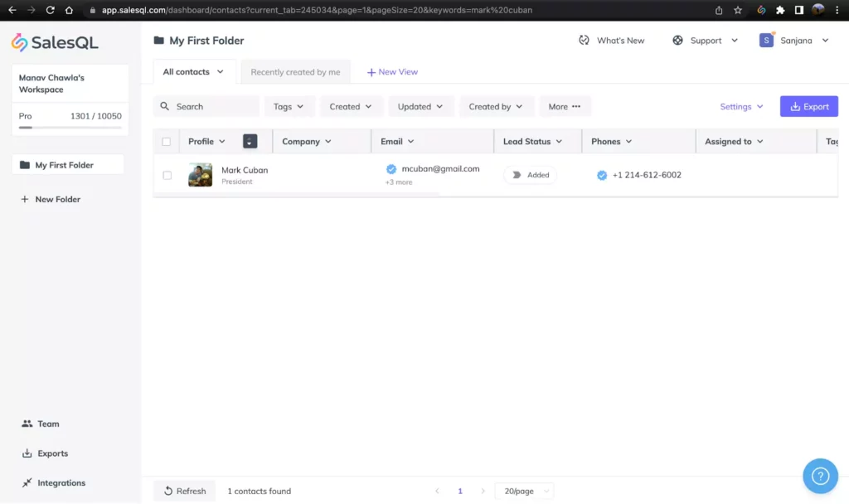Click the What's New bell icon
This screenshot has width=849, height=504.
click(583, 39)
